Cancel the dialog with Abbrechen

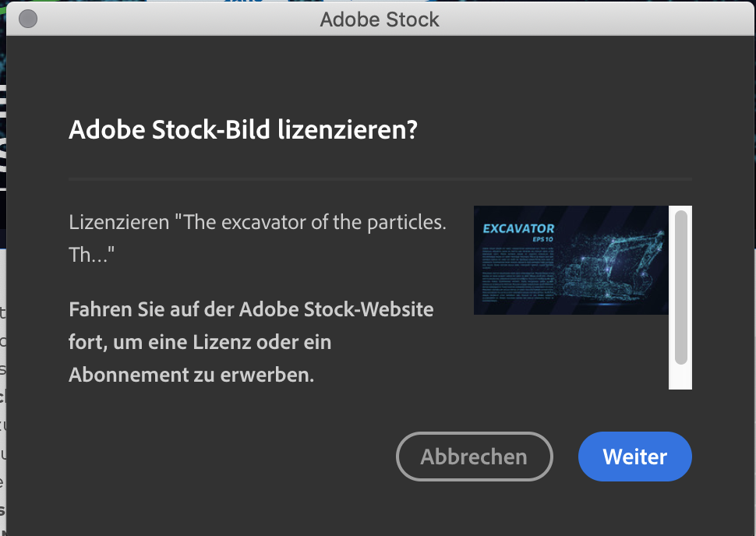click(x=475, y=456)
